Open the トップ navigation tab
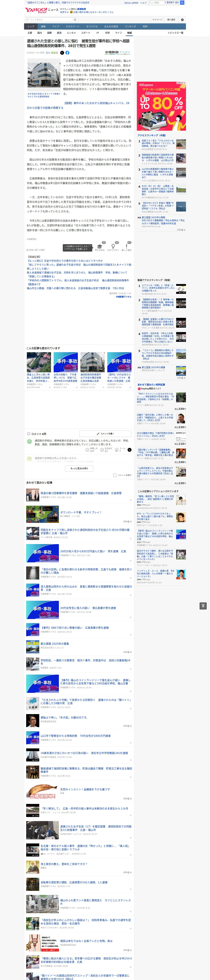The image size is (210, 980). (x=31, y=27)
